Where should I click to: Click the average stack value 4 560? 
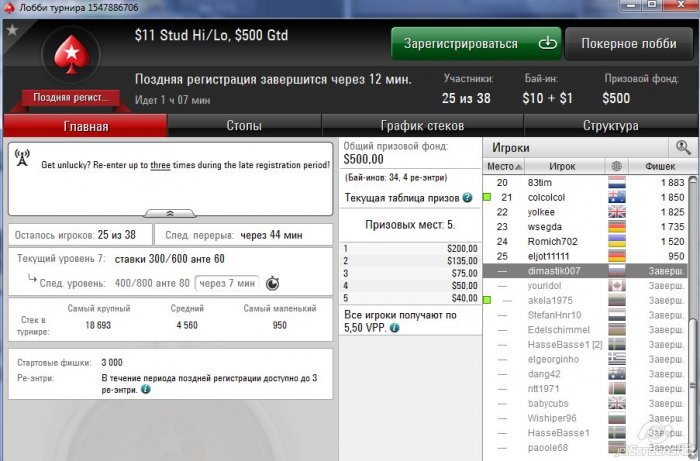[x=187, y=325]
